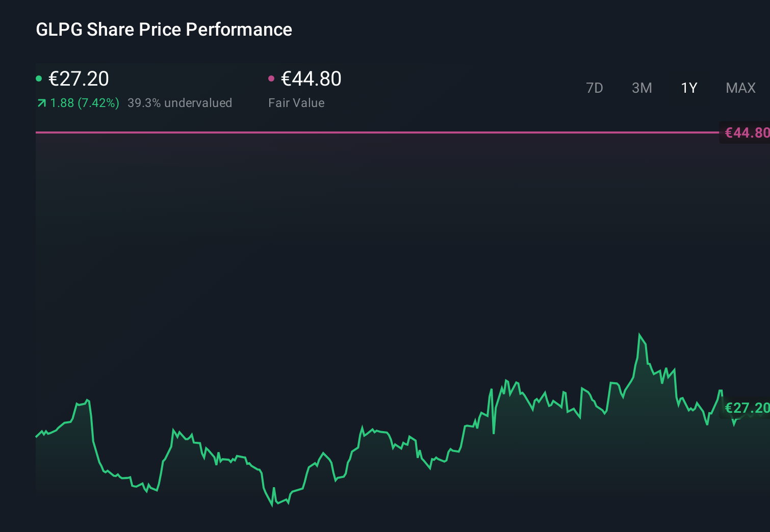770x532 pixels.
Task: Click the €44.80 Fair Value figure
Action: [311, 78]
